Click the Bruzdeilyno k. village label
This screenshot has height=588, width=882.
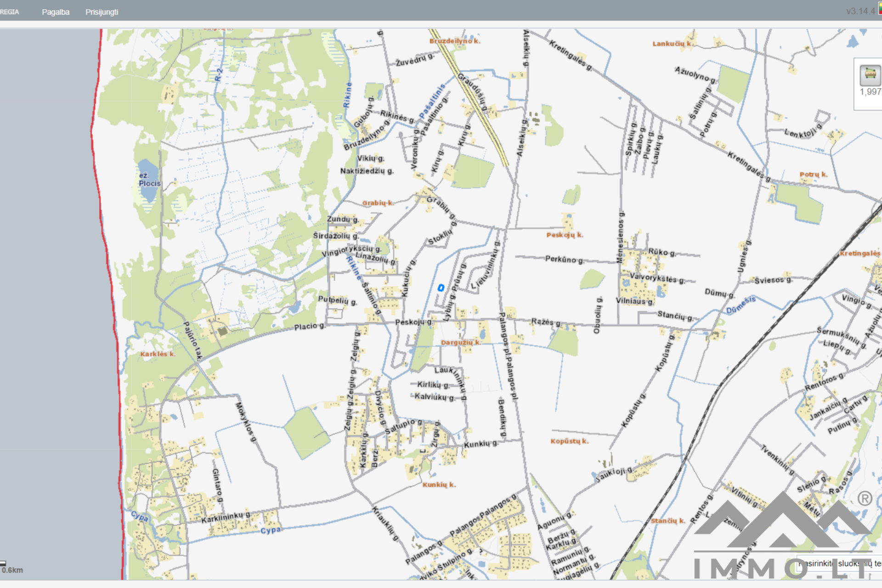coord(455,41)
